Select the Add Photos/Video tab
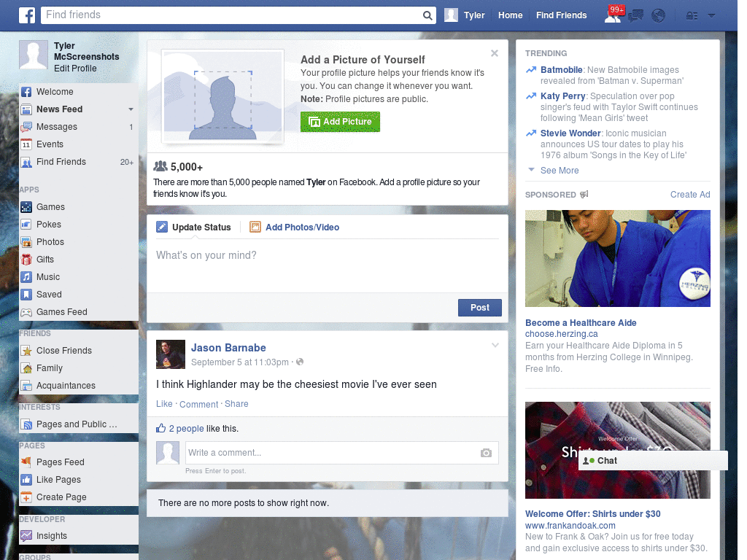Screen dimensions: 747x560 click(x=295, y=227)
